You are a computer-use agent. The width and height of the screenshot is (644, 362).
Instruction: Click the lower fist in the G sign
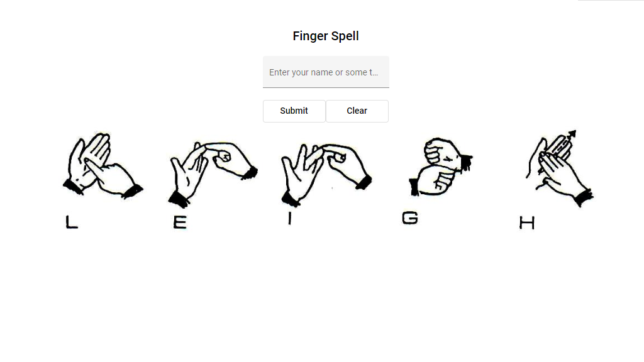[x=432, y=180]
